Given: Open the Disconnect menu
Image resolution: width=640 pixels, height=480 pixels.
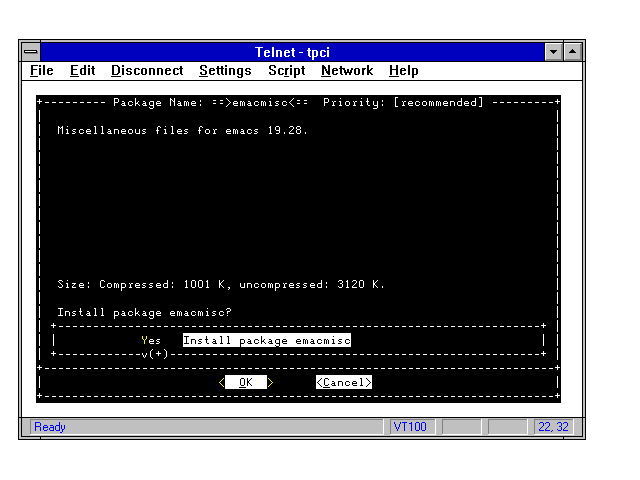Looking at the screenshot, I should pyautogui.click(x=147, y=71).
